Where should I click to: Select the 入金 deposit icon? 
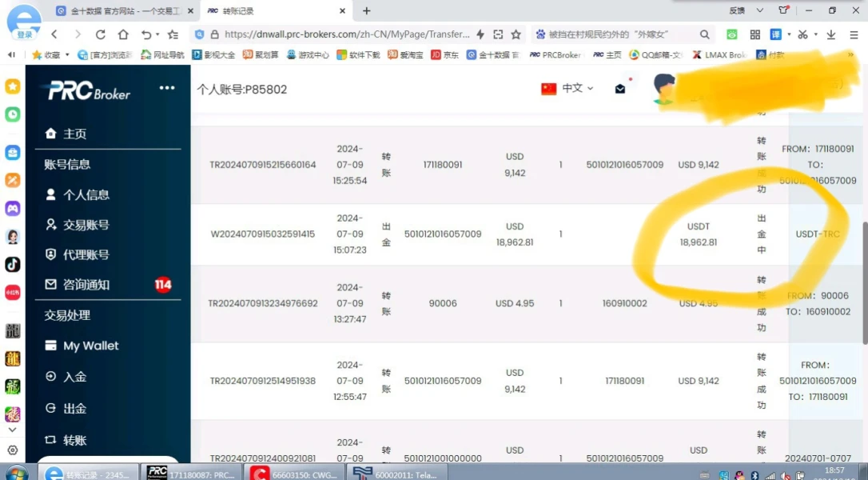tap(50, 377)
